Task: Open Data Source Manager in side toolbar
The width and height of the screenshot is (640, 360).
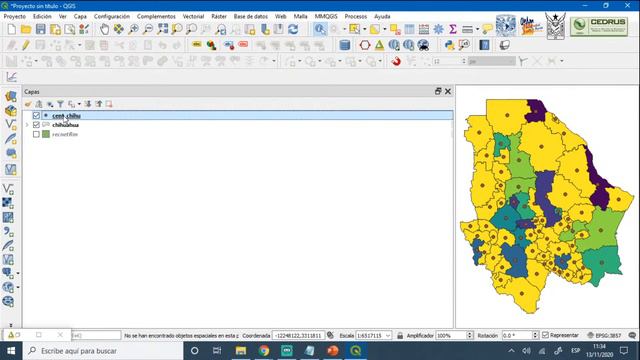Action: click(11, 96)
